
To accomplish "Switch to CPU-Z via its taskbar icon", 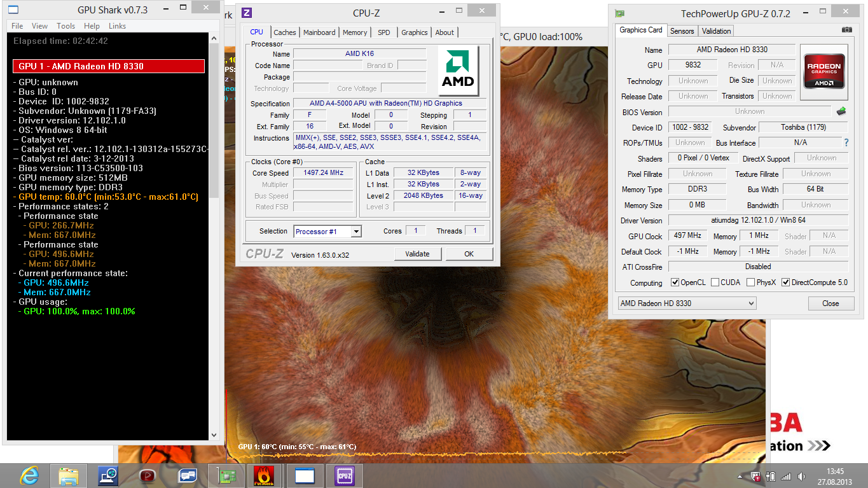I will 344,475.
